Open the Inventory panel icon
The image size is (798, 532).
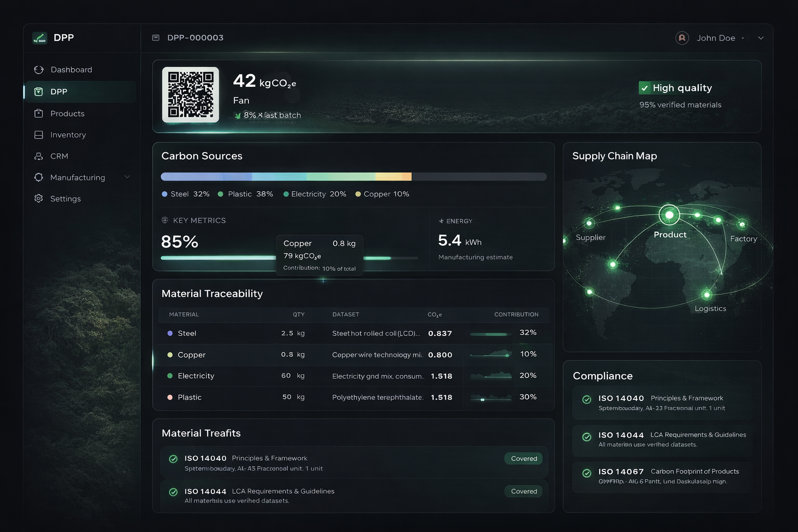(x=38, y=135)
